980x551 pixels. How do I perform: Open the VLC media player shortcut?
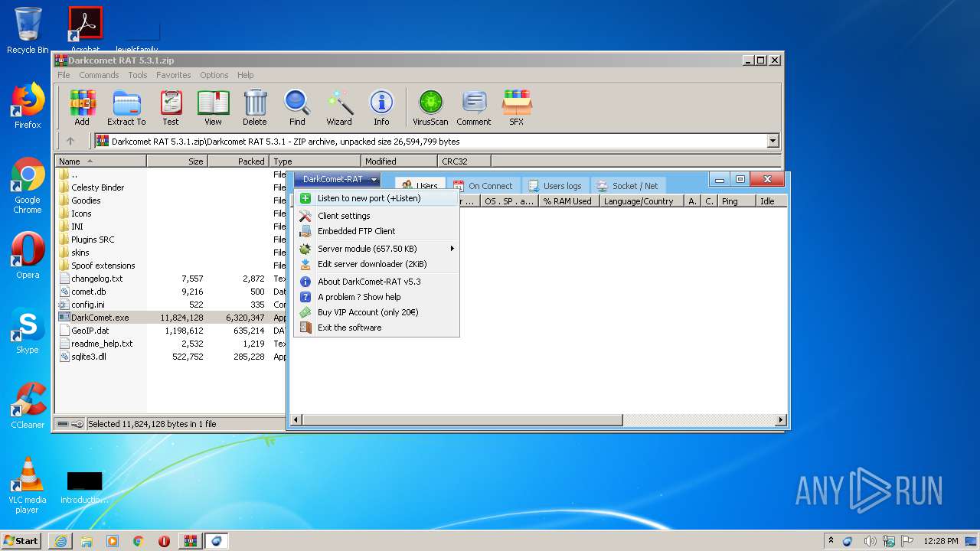click(x=28, y=484)
